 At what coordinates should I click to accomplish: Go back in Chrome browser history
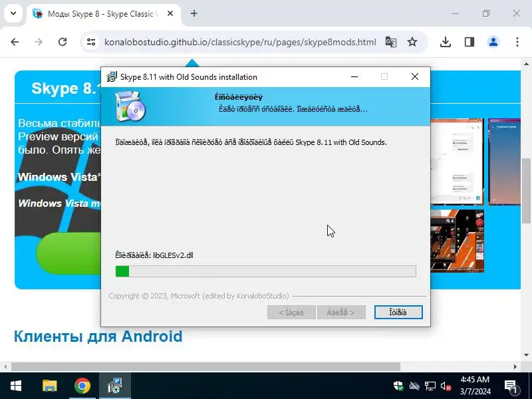point(15,42)
